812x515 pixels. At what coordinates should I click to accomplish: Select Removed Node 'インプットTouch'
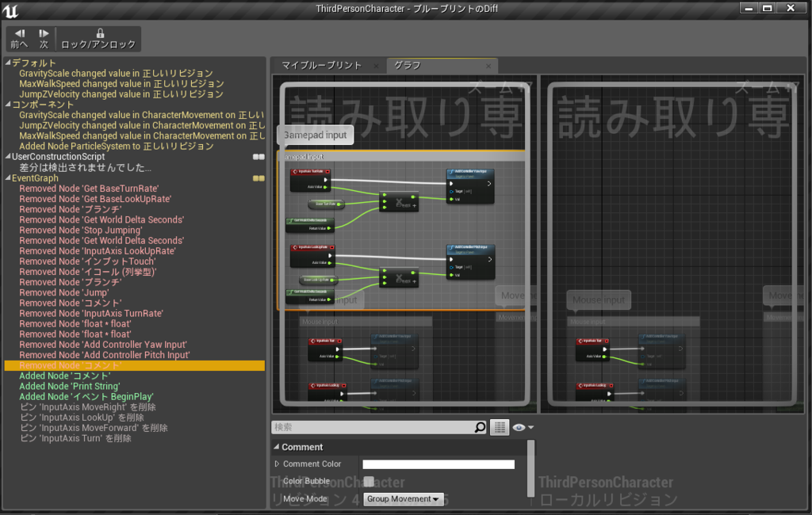pos(87,261)
